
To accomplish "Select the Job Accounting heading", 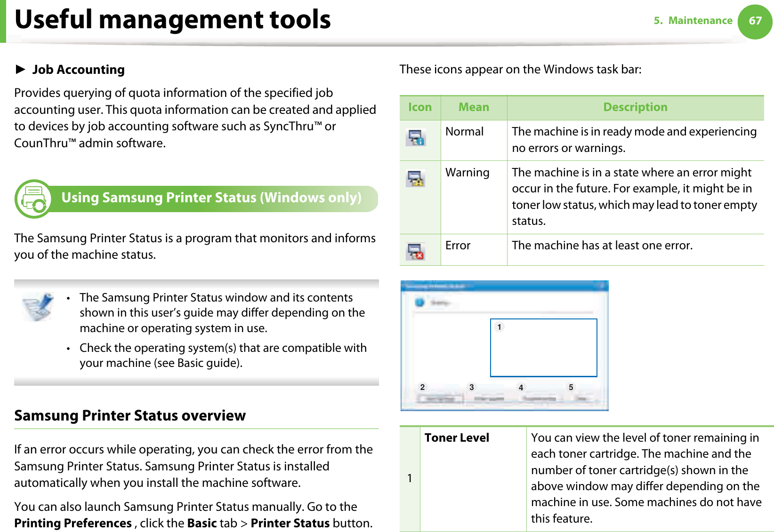I will [78, 70].
